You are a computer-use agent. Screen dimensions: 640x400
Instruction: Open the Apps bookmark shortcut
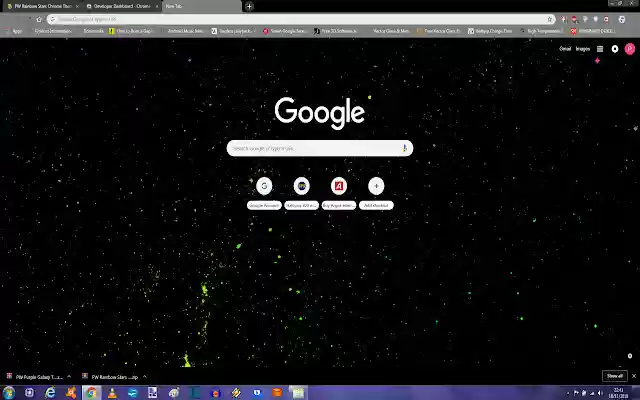click(x=14, y=31)
